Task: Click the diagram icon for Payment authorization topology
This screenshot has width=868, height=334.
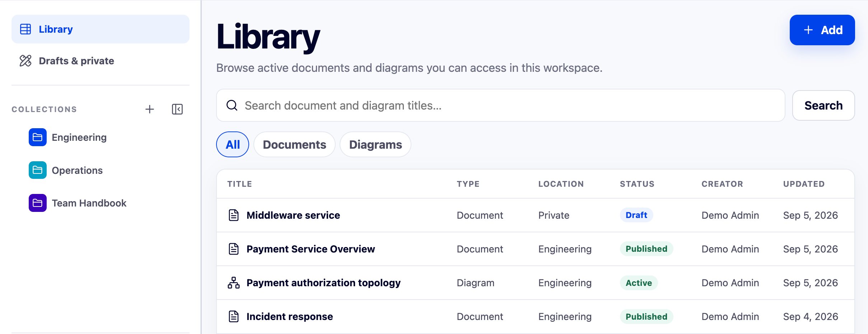Action: pos(234,283)
